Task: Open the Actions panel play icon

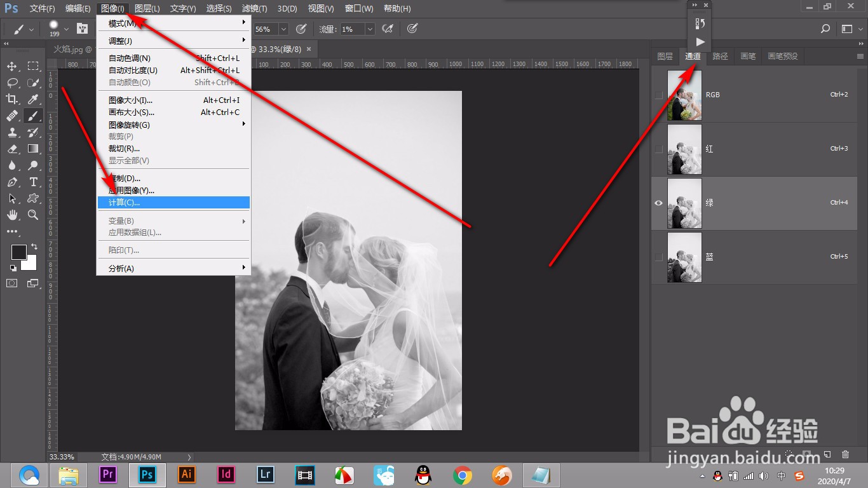Action: pos(700,42)
